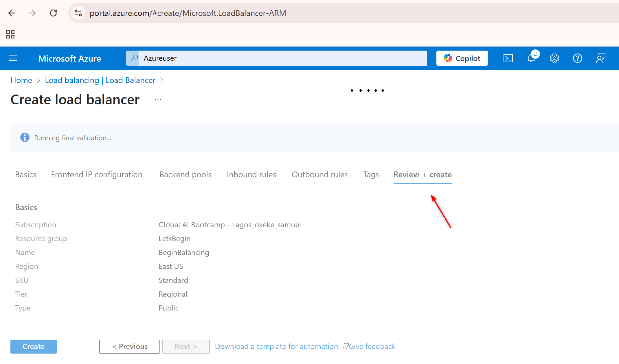The width and height of the screenshot is (619, 364).
Task: Open the Backend pools tab
Action: click(185, 175)
